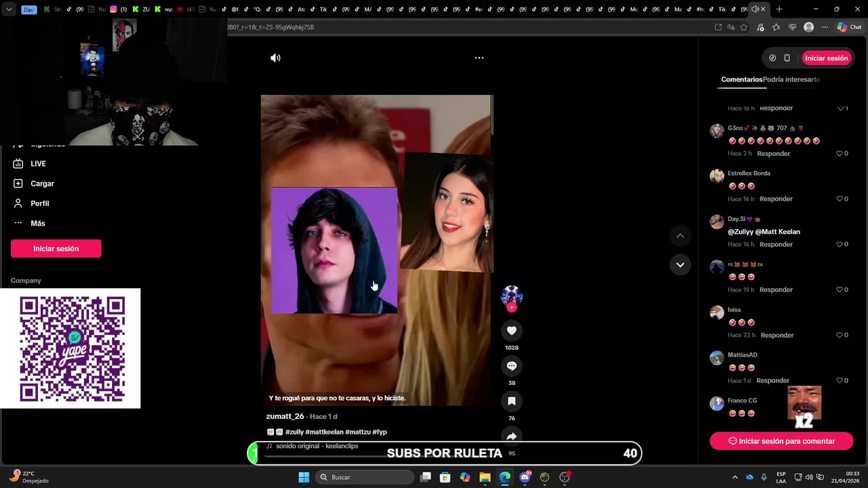Like the Day.Si comment
The height and width of the screenshot is (488, 868).
[840, 245]
